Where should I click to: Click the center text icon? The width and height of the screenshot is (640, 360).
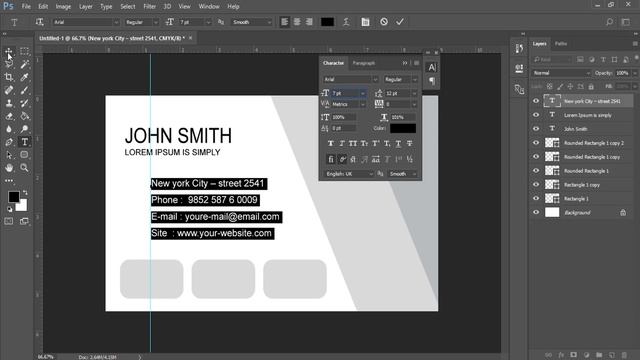[x=297, y=22]
